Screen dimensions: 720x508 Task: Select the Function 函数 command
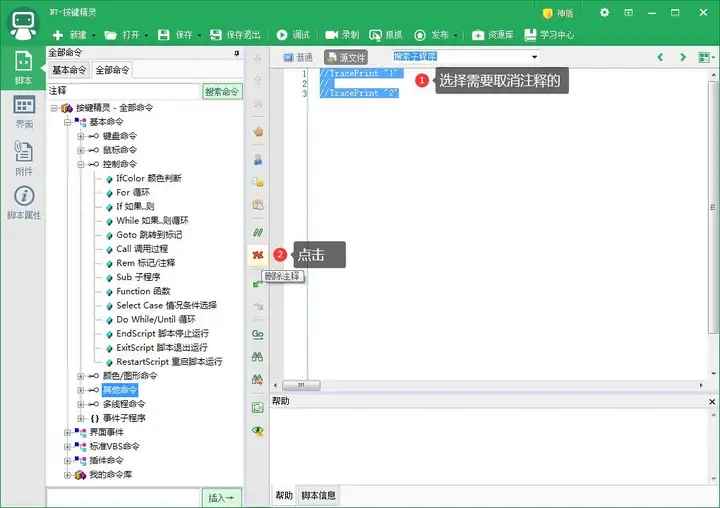pos(143,291)
